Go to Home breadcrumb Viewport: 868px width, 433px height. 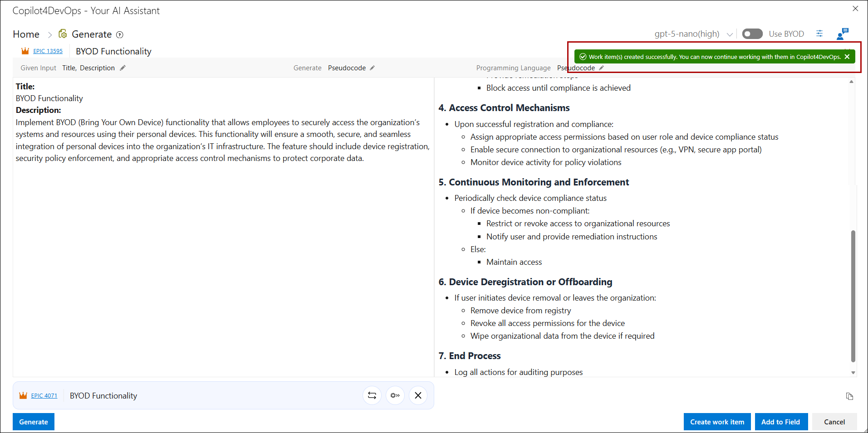pyautogui.click(x=26, y=34)
